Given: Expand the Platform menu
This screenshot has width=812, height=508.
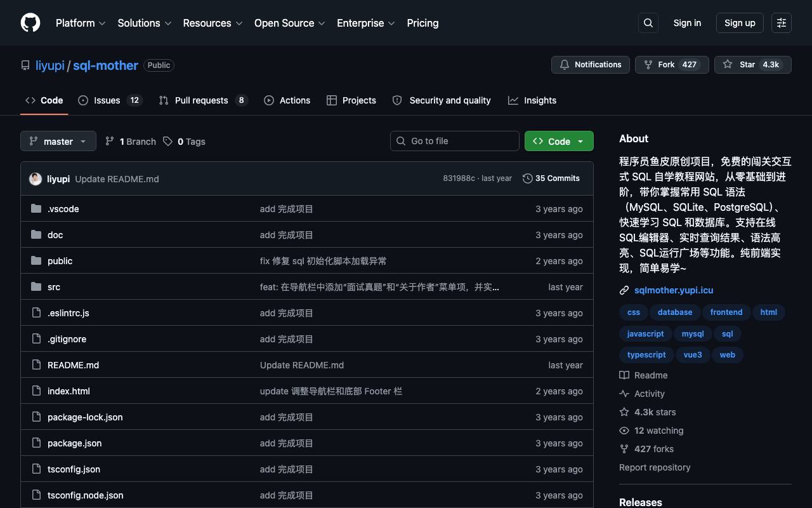Looking at the screenshot, I should click(81, 23).
